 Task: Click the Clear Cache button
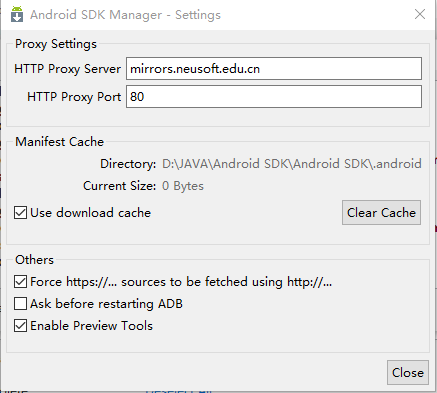(x=381, y=213)
